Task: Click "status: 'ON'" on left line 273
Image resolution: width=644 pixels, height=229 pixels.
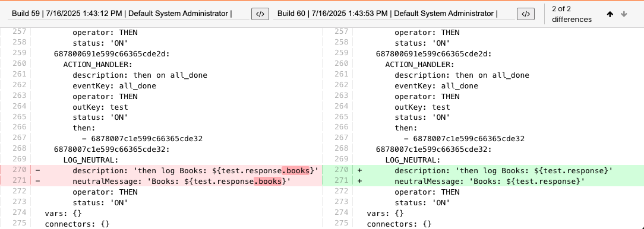Action: (x=100, y=203)
